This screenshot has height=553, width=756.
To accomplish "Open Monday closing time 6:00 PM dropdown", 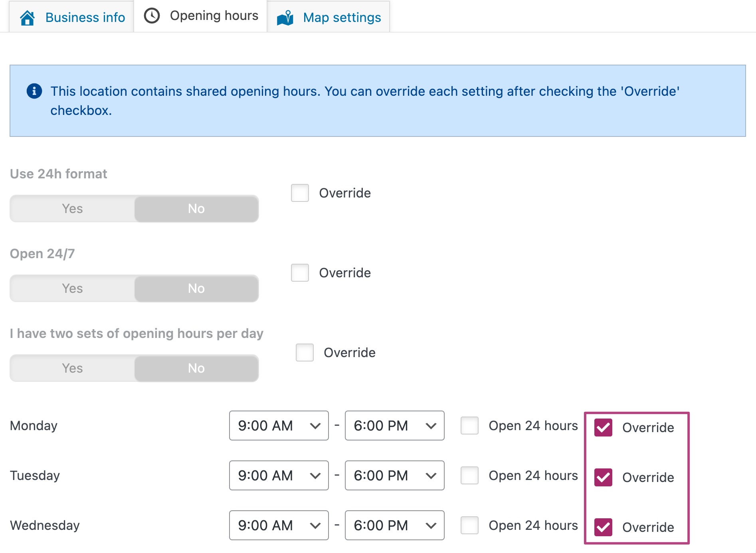I will pyautogui.click(x=394, y=426).
